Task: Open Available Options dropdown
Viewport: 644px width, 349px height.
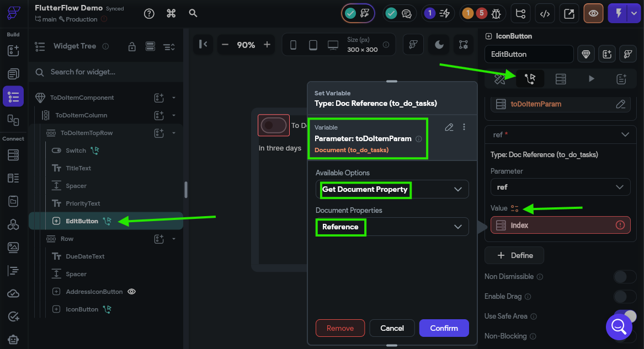Action: click(392, 189)
